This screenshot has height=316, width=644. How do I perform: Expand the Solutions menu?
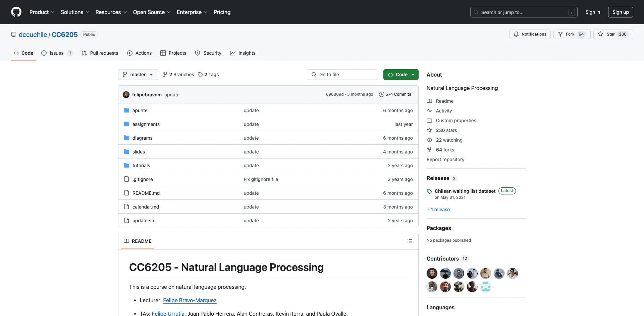(x=75, y=12)
